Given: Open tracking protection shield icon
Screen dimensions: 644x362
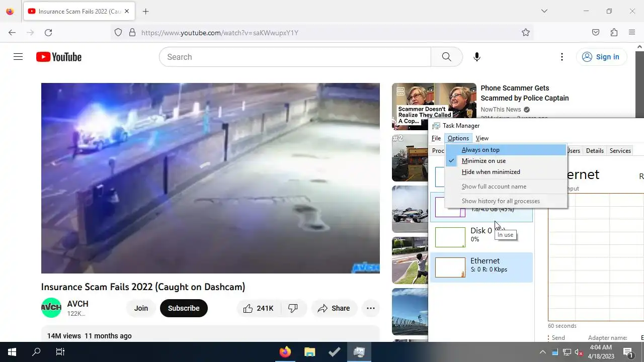Looking at the screenshot, I should point(118,32).
